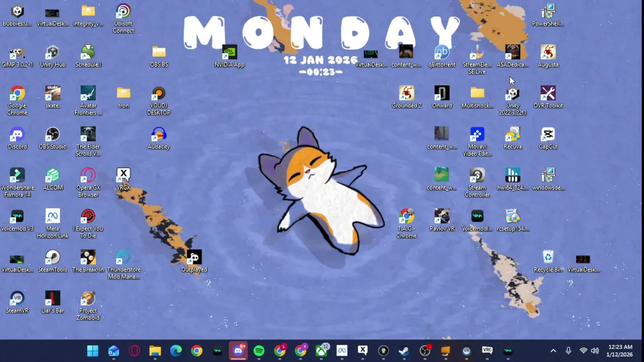Open the Movavi Video Editor shortcut
This screenshot has width=644, height=362.
pyautogui.click(x=477, y=142)
